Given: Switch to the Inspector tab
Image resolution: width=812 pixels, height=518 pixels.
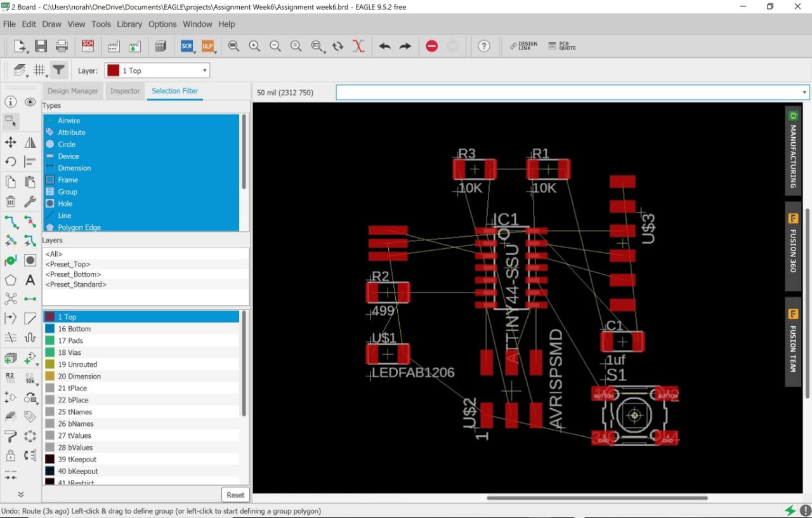Looking at the screenshot, I should pos(125,91).
